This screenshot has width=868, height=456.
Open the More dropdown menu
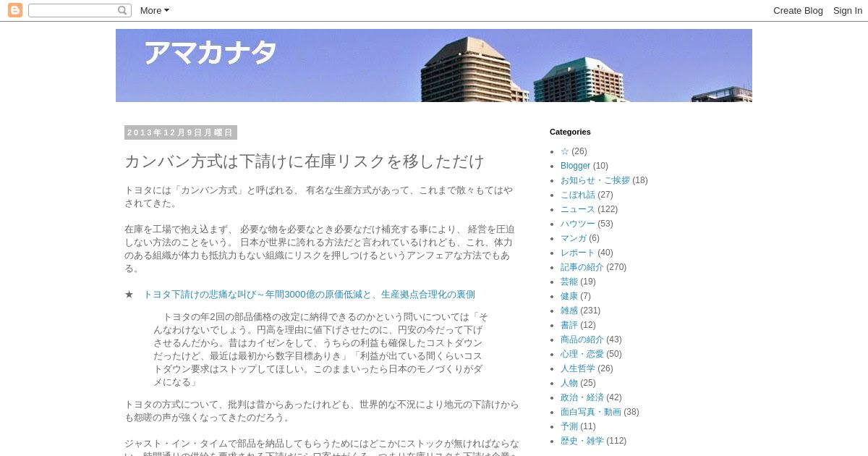154,10
